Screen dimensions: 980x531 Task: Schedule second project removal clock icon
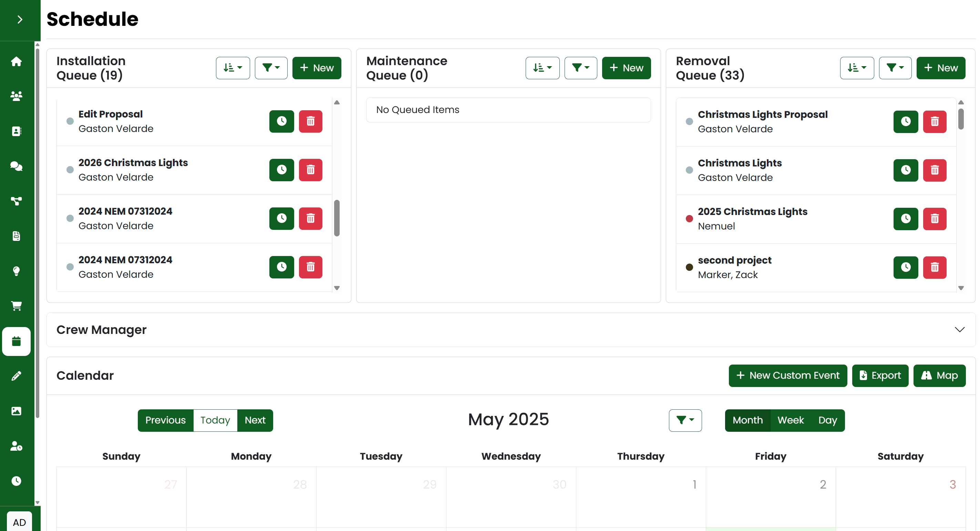(x=906, y=267)
